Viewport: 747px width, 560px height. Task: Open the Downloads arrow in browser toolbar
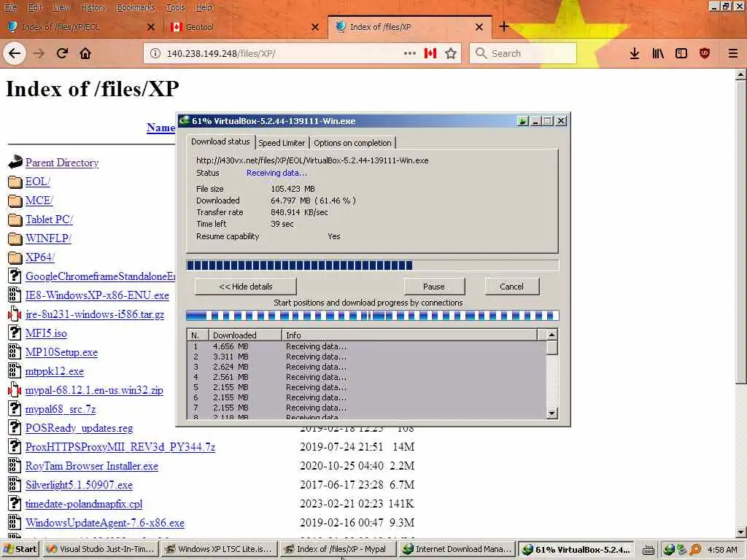(x=635, y=53)
